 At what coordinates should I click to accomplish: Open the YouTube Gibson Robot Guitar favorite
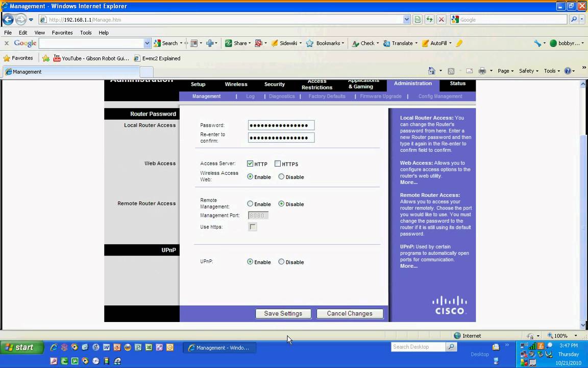pos(91,58)
